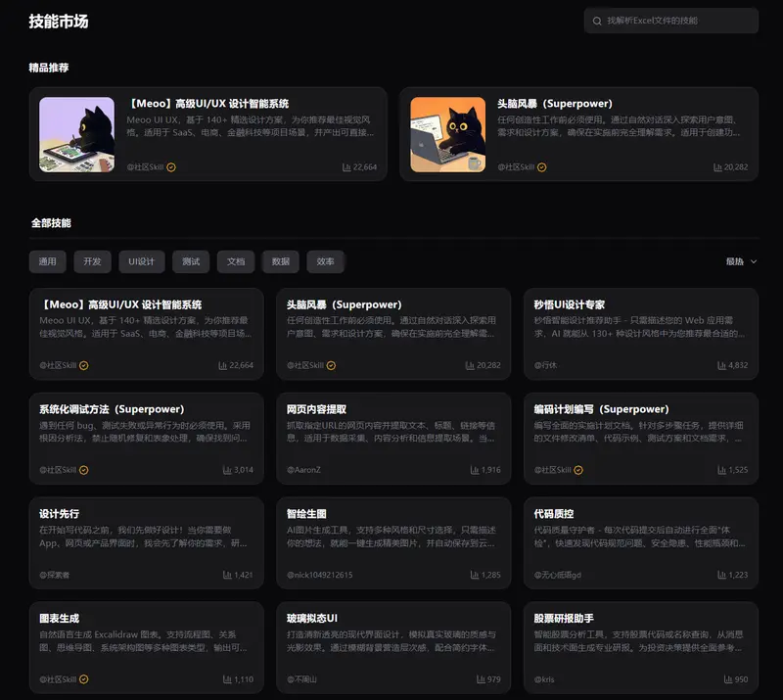Click usage chart icon beside featured 20,282
783x700 pixels.
coord(717,167)
